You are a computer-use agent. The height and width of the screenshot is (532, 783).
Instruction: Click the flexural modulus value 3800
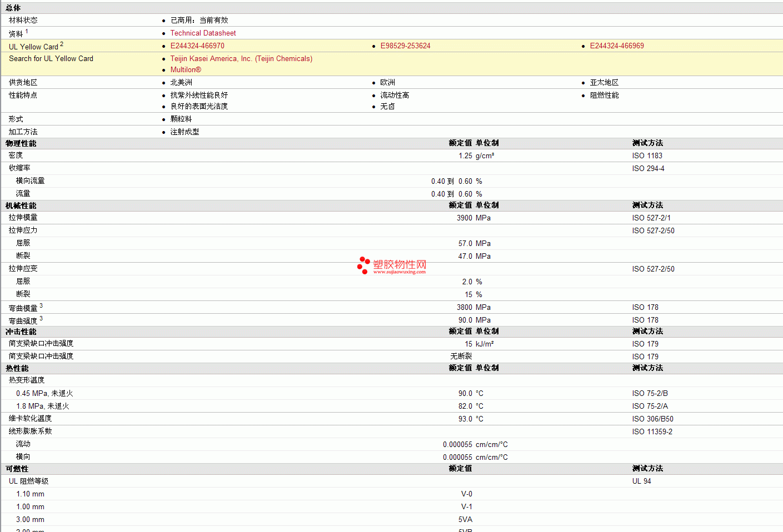(x=465, y=308)
